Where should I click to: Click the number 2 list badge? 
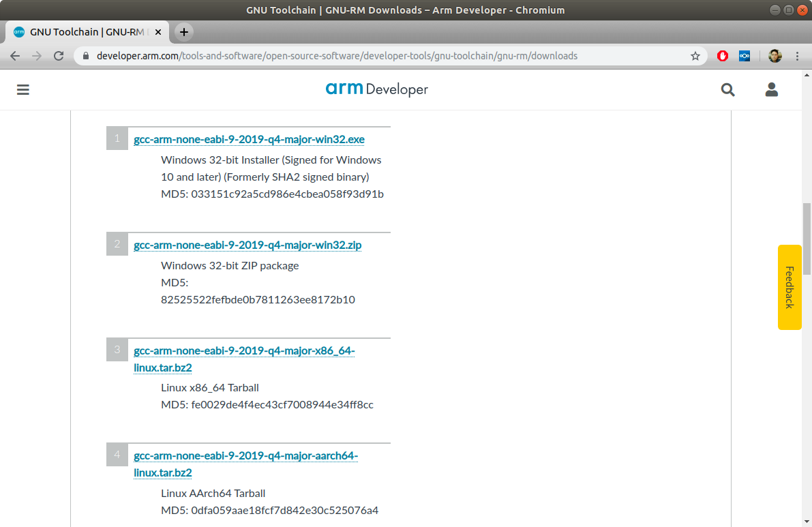coord(117,244)
